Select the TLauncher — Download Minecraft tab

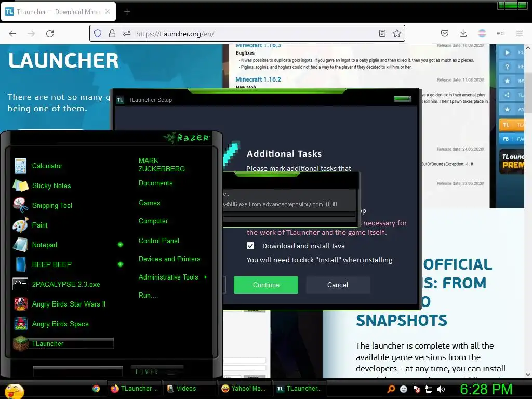coord(59,11)
